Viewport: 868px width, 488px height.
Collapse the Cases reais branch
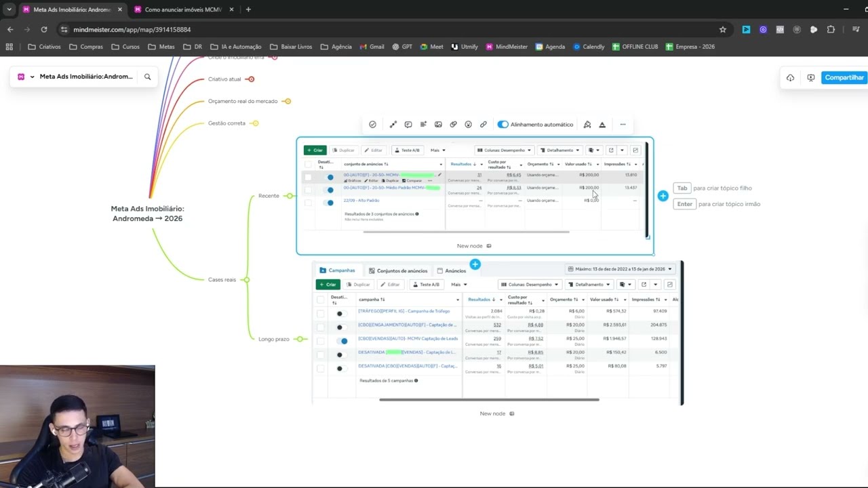[246, 279]
